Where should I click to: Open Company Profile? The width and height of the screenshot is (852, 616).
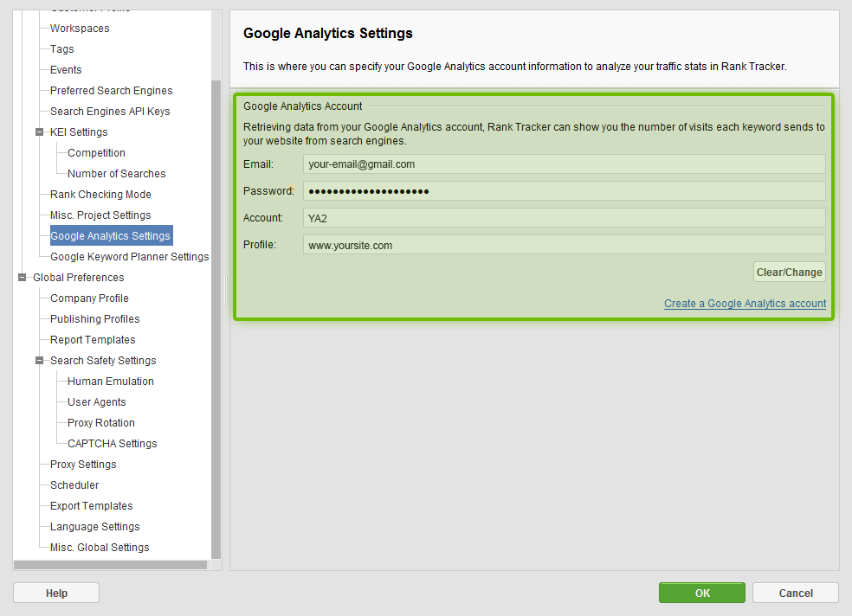tap(89, 298)
